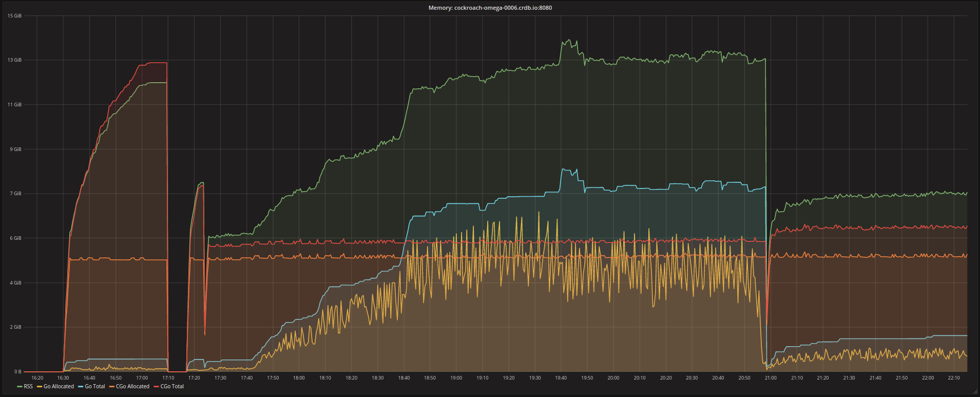Toggle the Go Allocated legend series
This screenshot has height=397, width=980.
tap(59, 386)
